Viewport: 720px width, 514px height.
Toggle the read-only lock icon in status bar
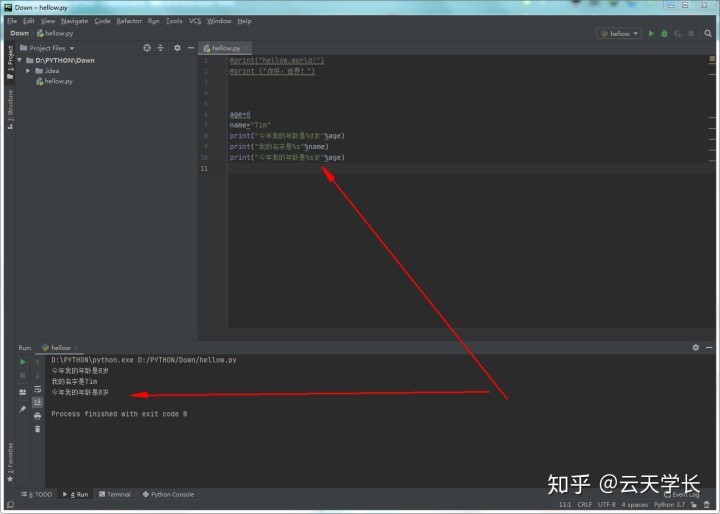click(x=694, y=504)
